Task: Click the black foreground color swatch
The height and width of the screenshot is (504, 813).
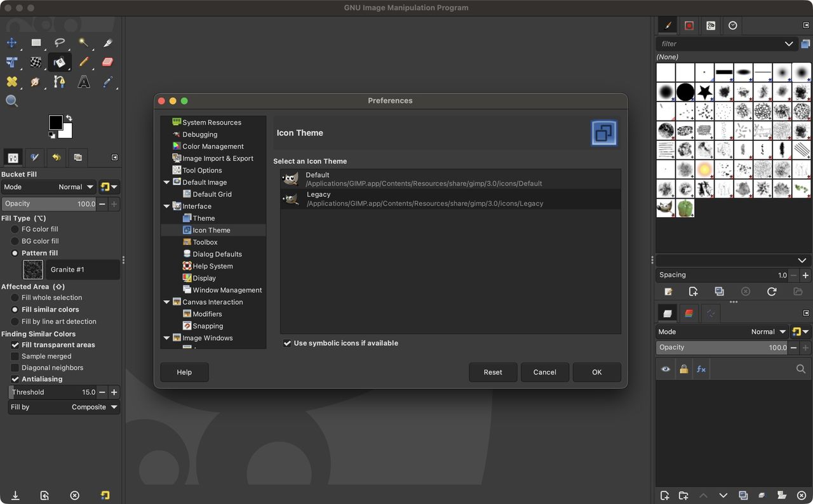Action: click(55, 122)
